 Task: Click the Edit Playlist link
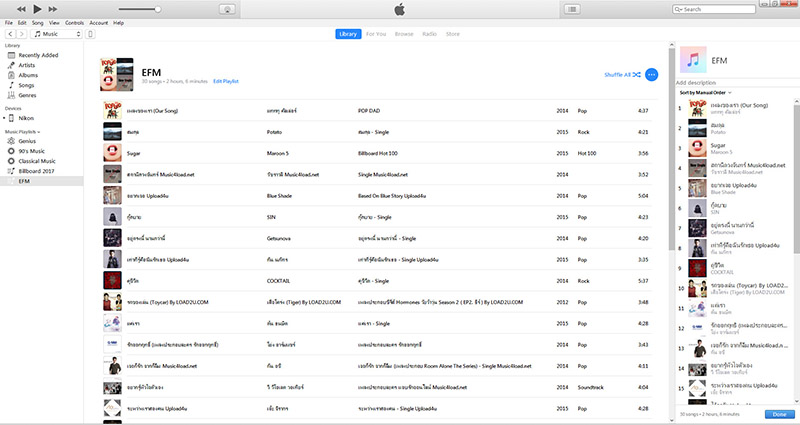click(226, 81)
